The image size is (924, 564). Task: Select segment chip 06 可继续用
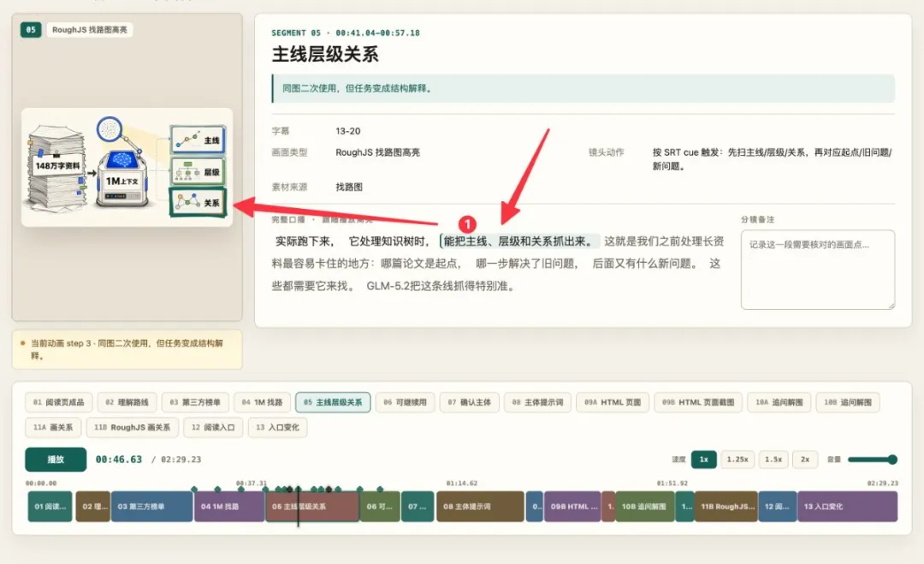click(x=405, y=402)
